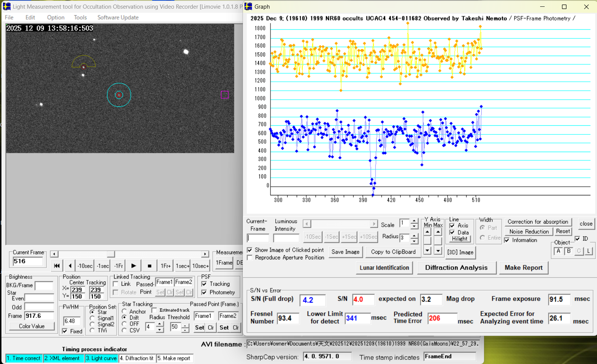The height and width of the screenshot is (364, 597).
Task: Increase Star Tracking Radius with up arrow
Action: pyautogui.click(x=160, y=324)
